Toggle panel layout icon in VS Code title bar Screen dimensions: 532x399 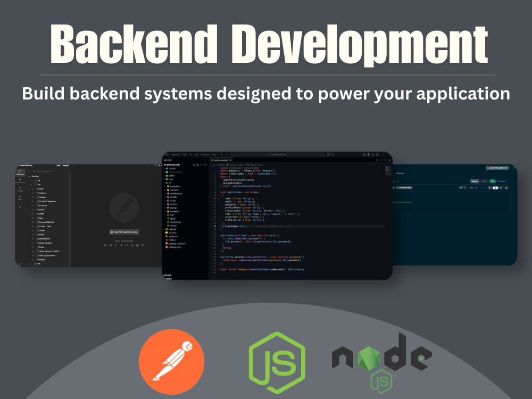[373, 154]
